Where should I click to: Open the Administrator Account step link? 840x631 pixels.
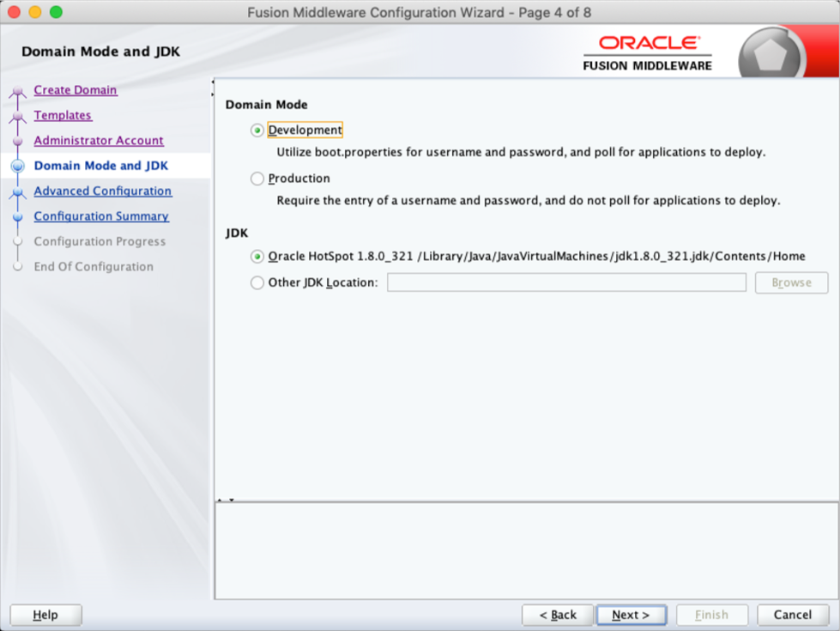pyautogui.click(x=99, y=141)
